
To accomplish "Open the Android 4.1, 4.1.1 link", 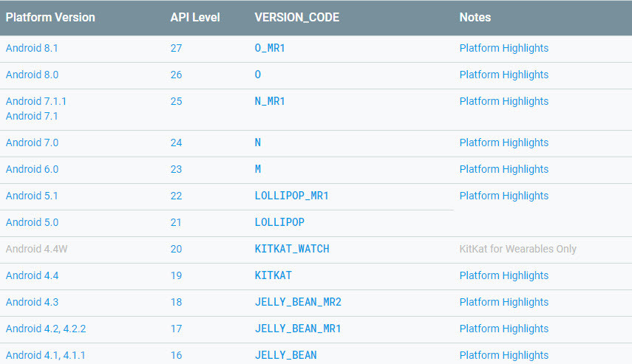I will click(x=46, y=356).
